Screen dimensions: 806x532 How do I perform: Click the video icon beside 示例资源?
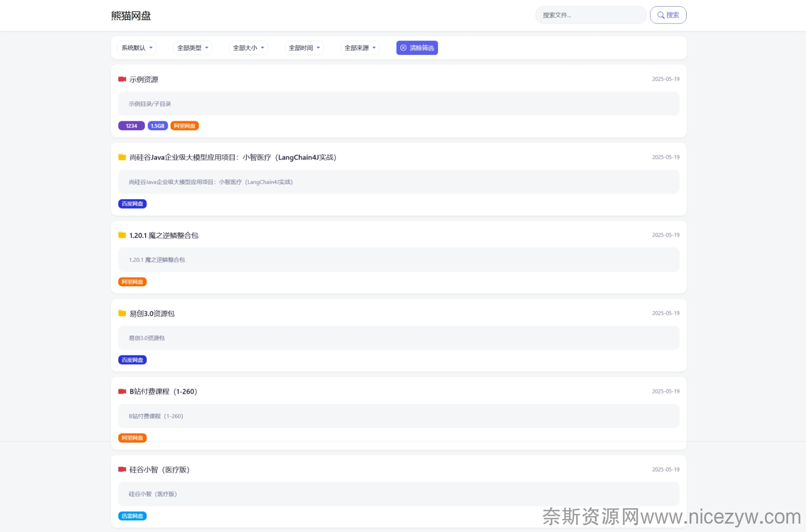pyautogui.click(x=122, y=79)
